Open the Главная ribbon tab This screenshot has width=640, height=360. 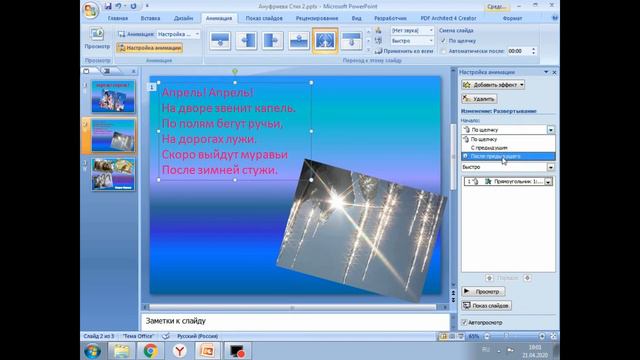[118, 18]
